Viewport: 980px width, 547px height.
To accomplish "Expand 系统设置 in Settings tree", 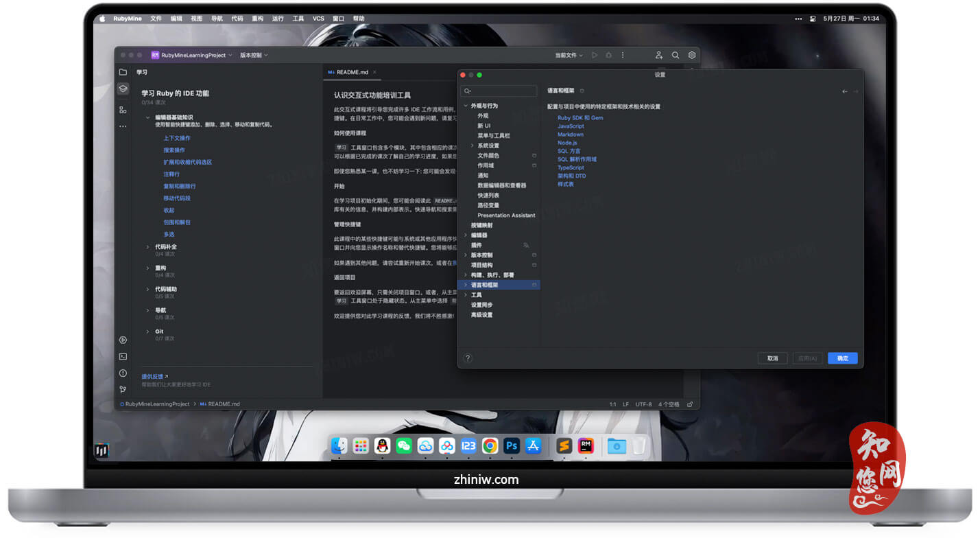I will [x=473, y=146].
